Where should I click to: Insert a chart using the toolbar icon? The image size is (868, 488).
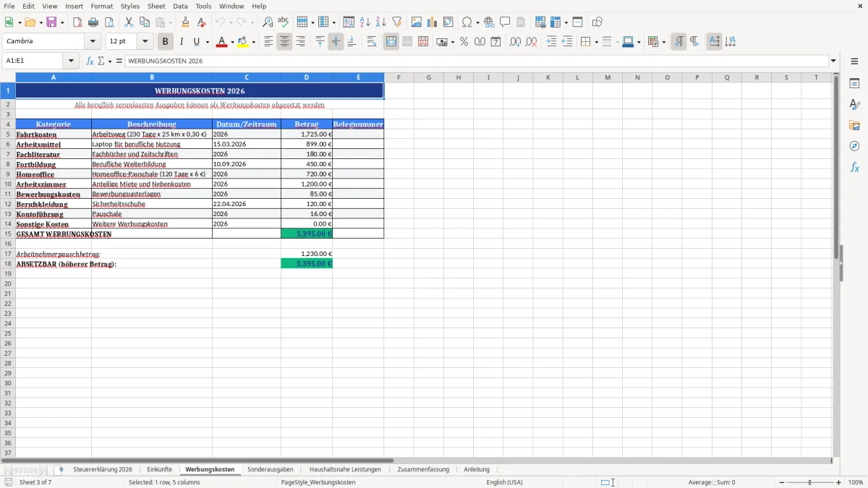click(431, 22)
